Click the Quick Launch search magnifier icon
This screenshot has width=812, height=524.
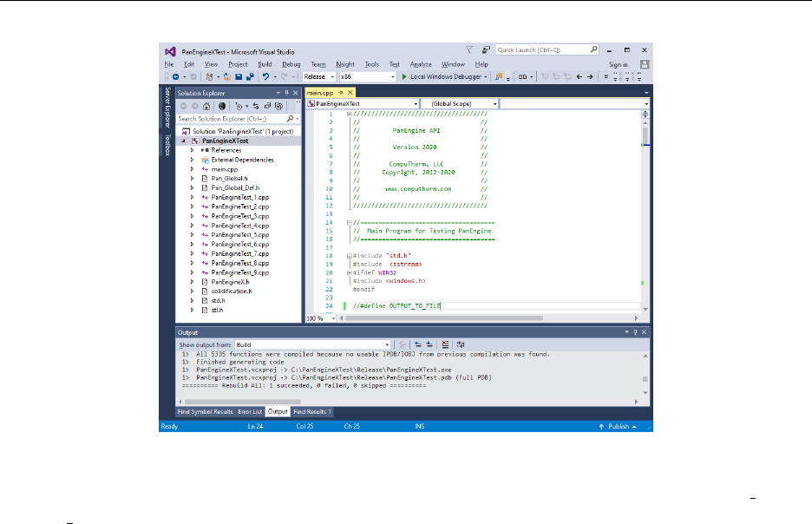click(x=593, y=49)
